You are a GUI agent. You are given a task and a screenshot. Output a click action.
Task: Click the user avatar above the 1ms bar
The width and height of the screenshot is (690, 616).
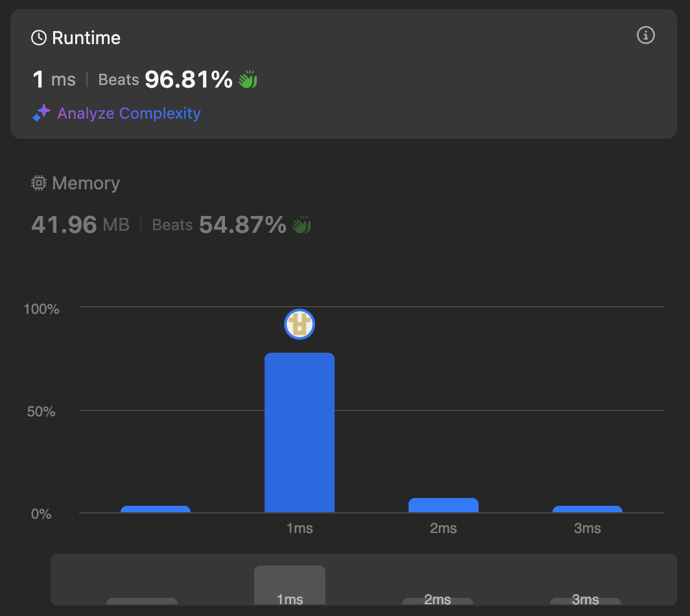299,324
